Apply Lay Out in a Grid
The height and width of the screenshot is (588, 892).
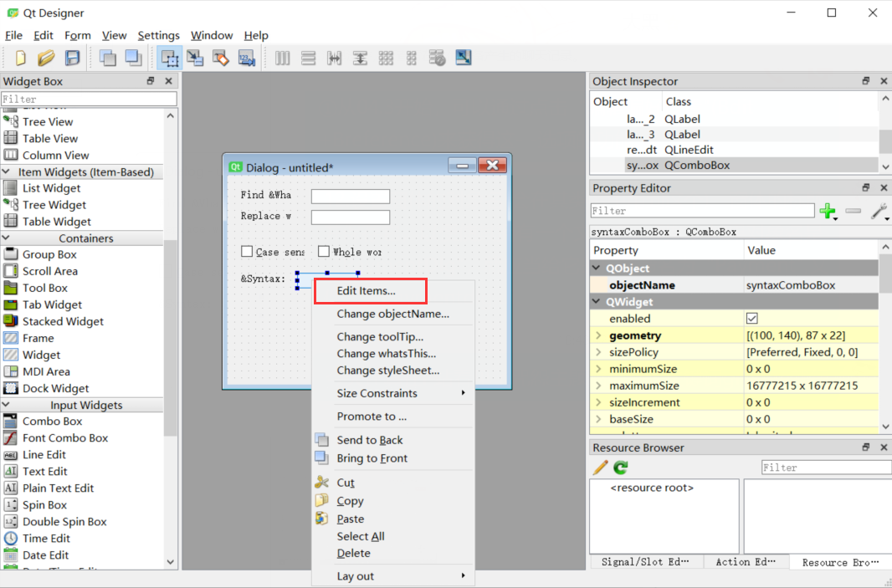pos(386,58)
